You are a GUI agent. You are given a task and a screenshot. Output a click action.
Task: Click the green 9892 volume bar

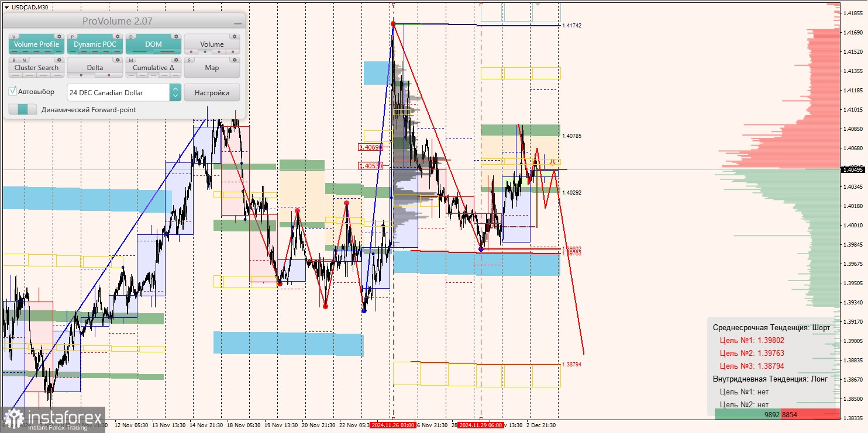[x=748, y=414]
